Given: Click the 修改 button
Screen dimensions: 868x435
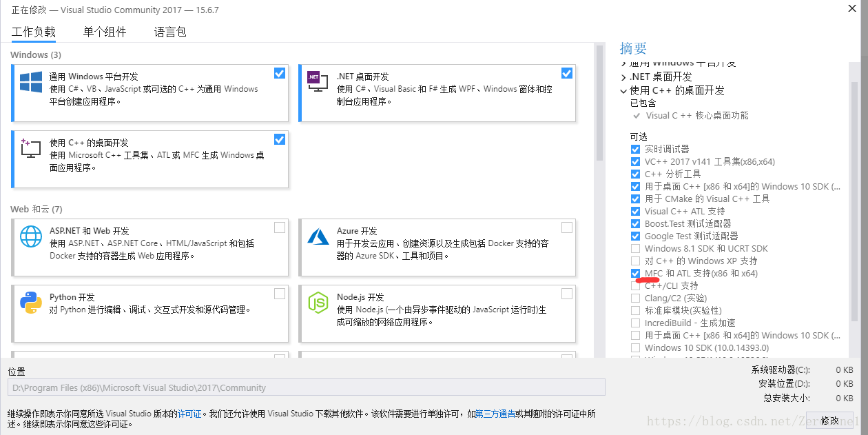Looking at the screenshot, I should tap(830, 420).
